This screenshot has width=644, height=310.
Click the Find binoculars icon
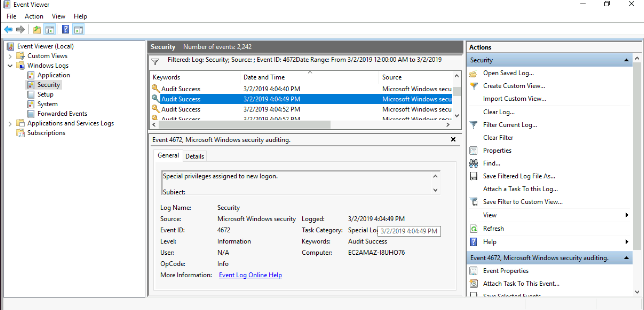[474, 163]
